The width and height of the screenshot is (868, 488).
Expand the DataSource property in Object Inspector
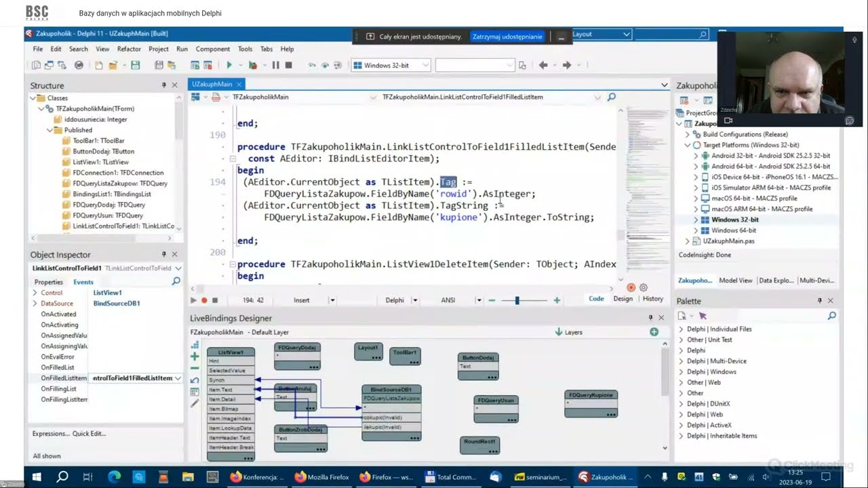35,304
